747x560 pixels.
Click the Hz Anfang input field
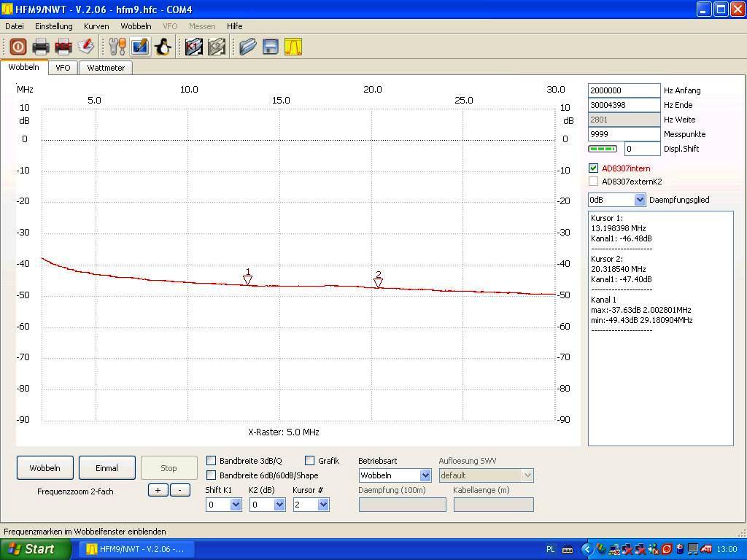tap(623, 90)
